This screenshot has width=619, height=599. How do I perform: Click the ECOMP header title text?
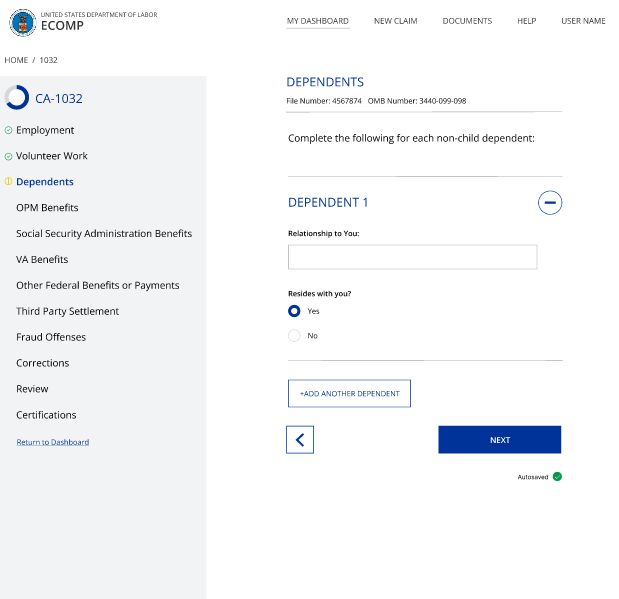[62, 26]
